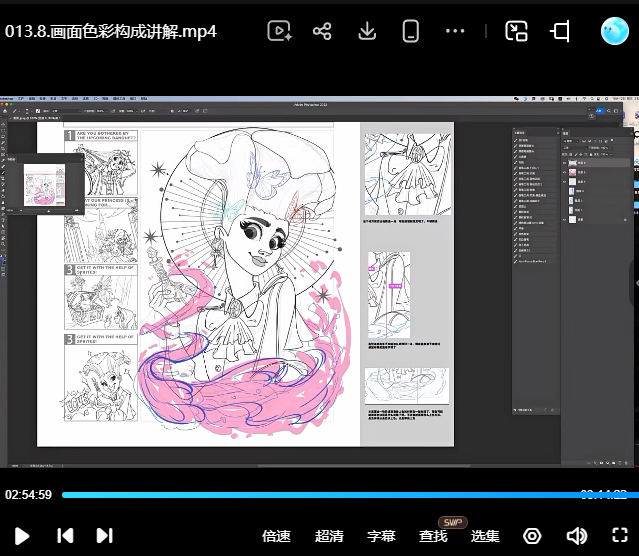Hide the bottom background layer eye icon
Screen dimensions: 639x556
[x=564, y=220]
